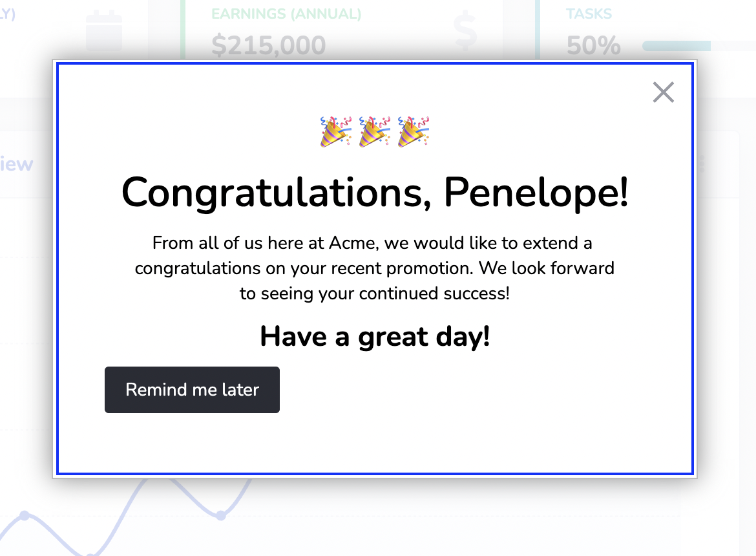
Task: Click the faded calendar icon at the top
Action: [103, 31]
